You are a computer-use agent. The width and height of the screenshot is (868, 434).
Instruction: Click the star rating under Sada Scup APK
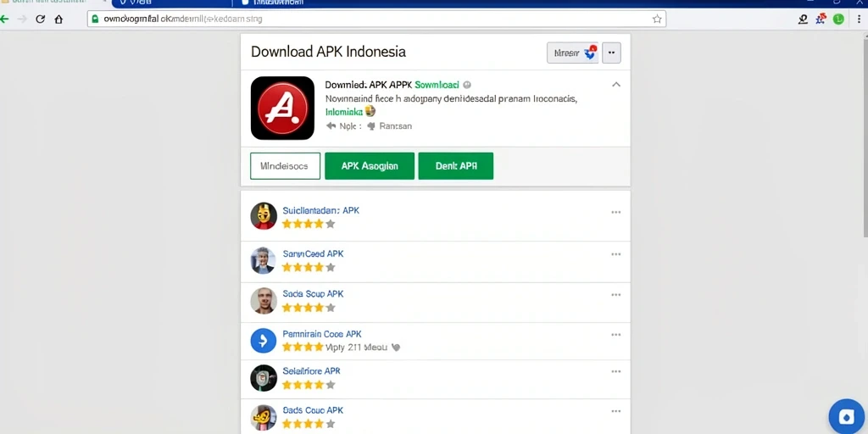[309, 308]
